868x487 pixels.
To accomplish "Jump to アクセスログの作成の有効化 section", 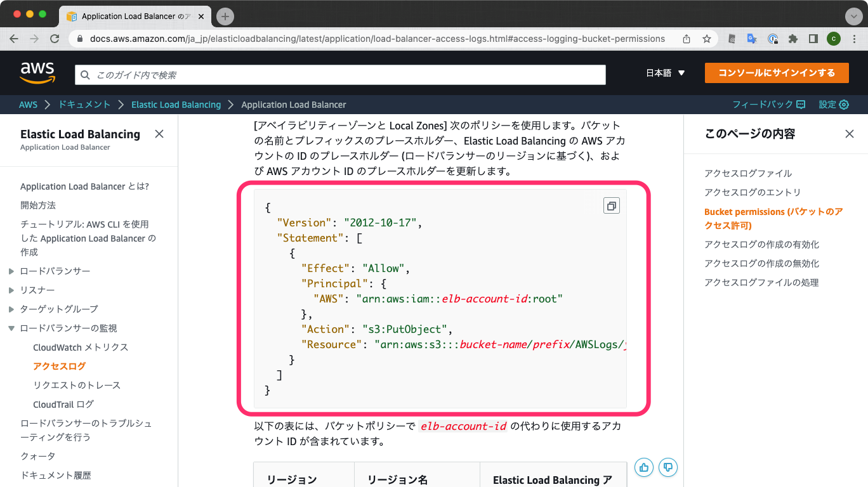I will (761, 245).
